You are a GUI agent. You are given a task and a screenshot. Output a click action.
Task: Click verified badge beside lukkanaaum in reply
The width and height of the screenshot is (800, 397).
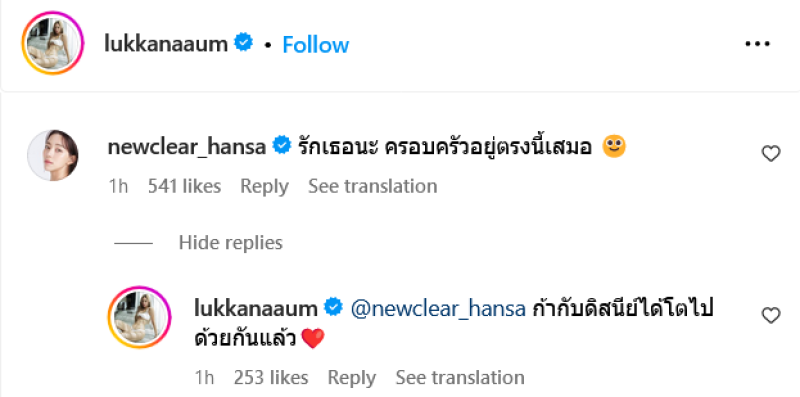tap(334, 308)
